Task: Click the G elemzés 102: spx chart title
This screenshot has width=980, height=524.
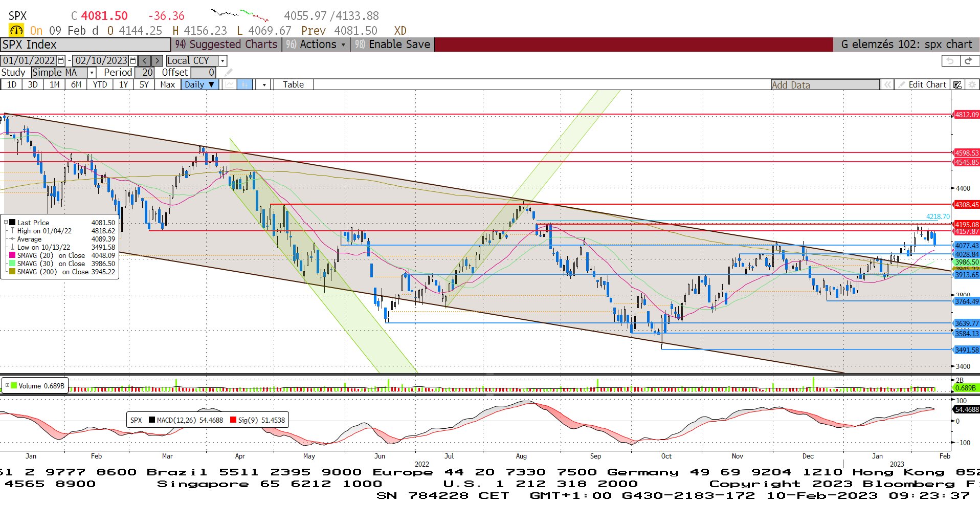Action: tap(906, 45)
